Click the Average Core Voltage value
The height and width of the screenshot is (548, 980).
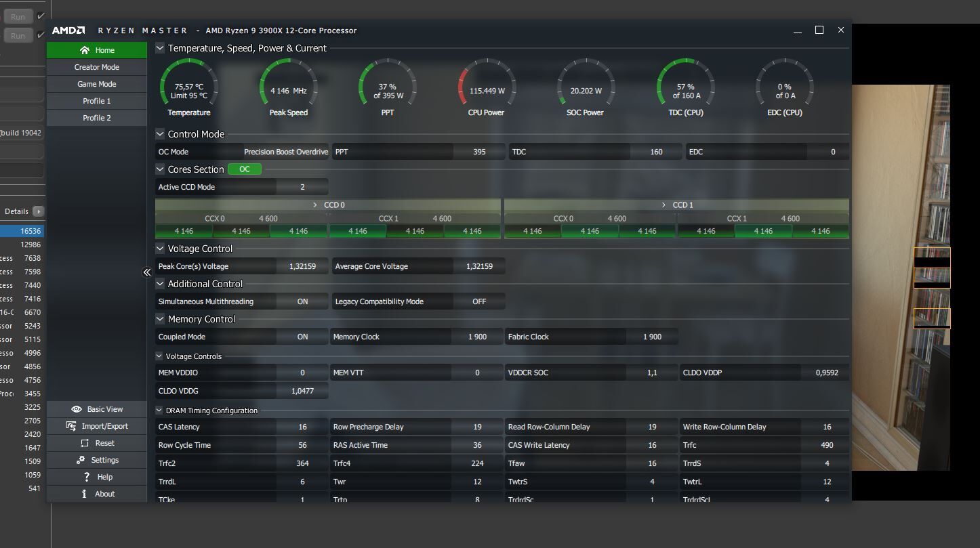pyautogui.click(x=479, y=266)
